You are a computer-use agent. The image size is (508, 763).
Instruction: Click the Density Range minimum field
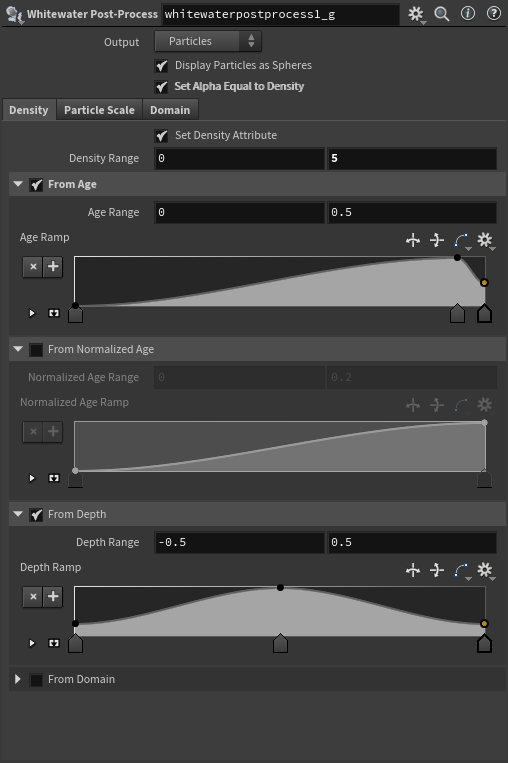239,159
